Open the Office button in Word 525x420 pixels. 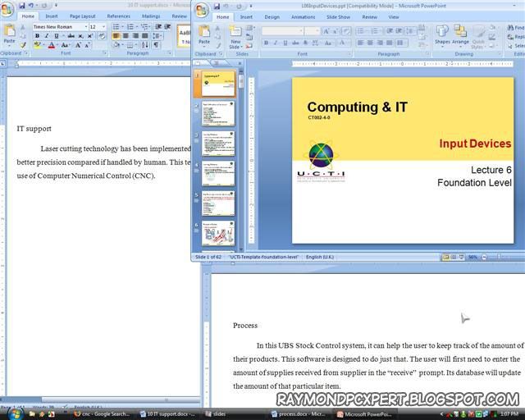(7, 9)
